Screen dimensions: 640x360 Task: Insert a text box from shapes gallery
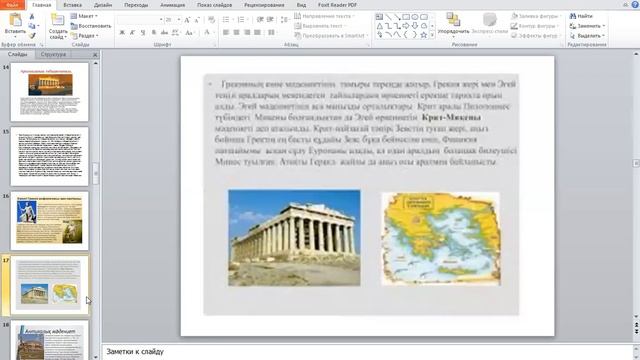pyautogui.click(x=379, y=17)
